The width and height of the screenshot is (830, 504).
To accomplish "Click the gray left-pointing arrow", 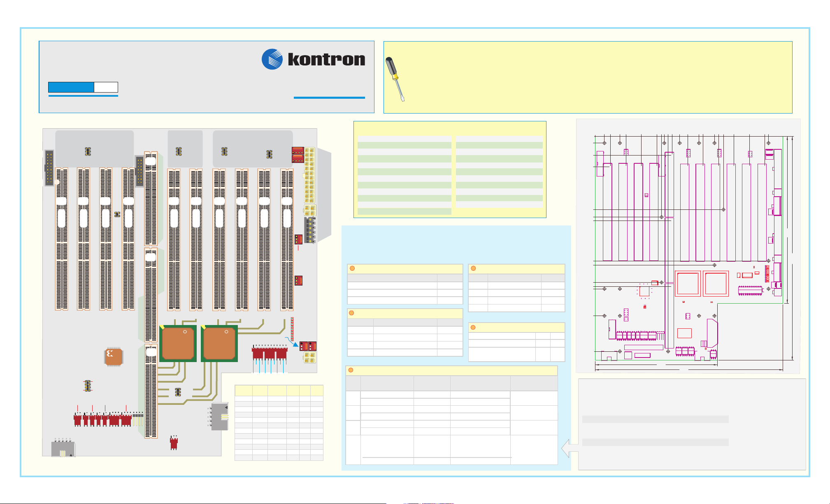I will click(x=570, y=448).
